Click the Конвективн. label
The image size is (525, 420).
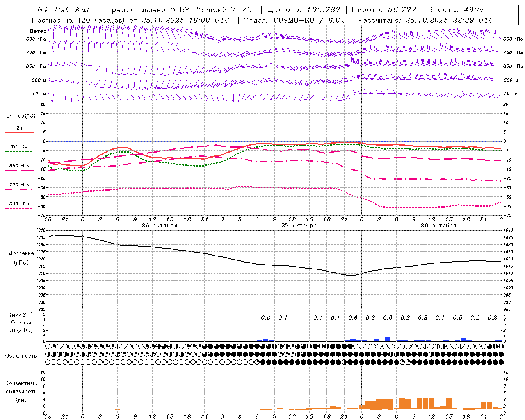pos(21,383)
